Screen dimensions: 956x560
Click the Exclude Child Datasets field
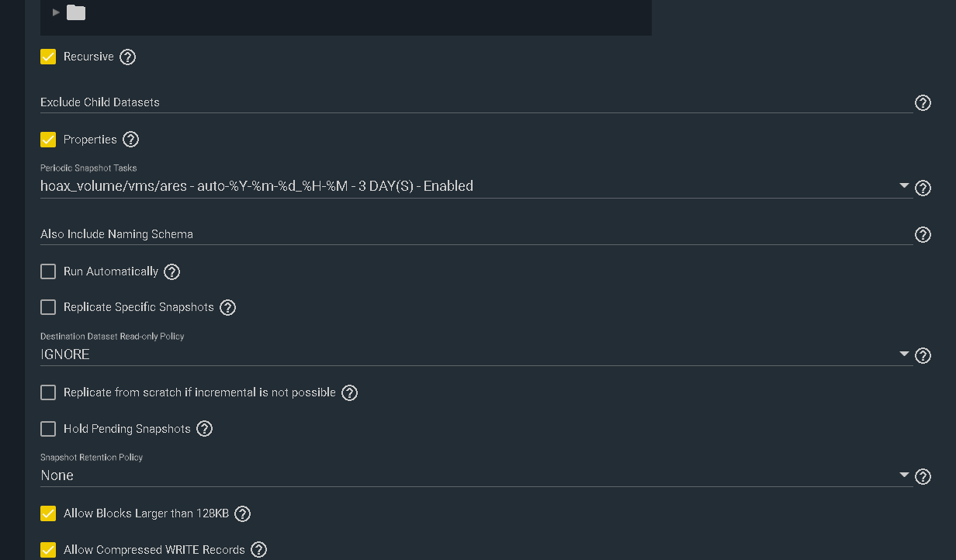point(476,102)
